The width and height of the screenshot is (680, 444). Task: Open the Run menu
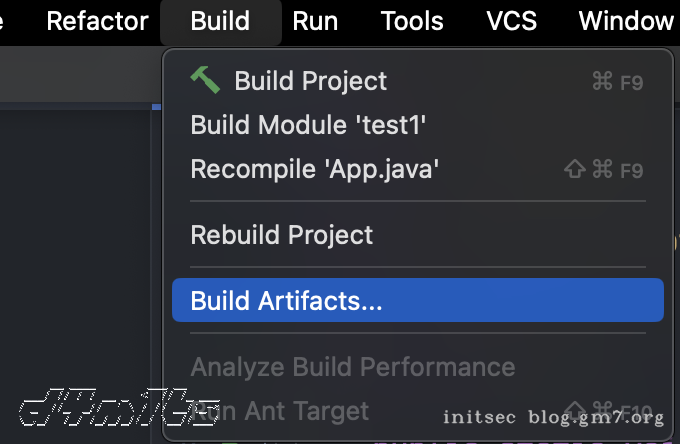[x=315, y=21]
